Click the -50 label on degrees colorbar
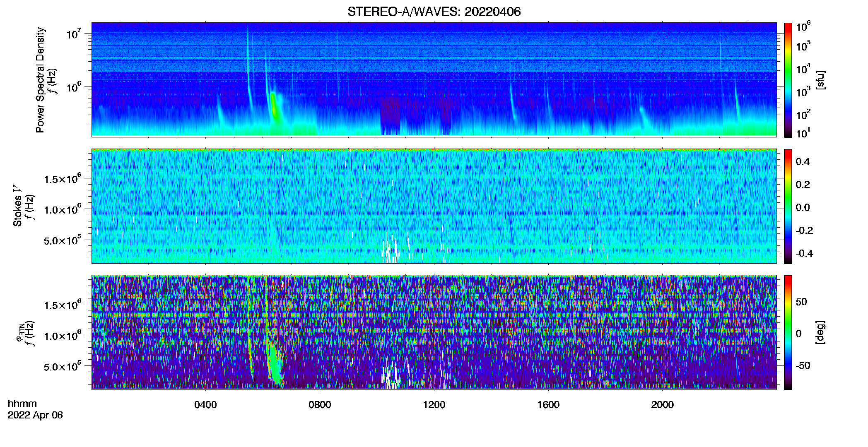868x447 pixels. (803, 365)
